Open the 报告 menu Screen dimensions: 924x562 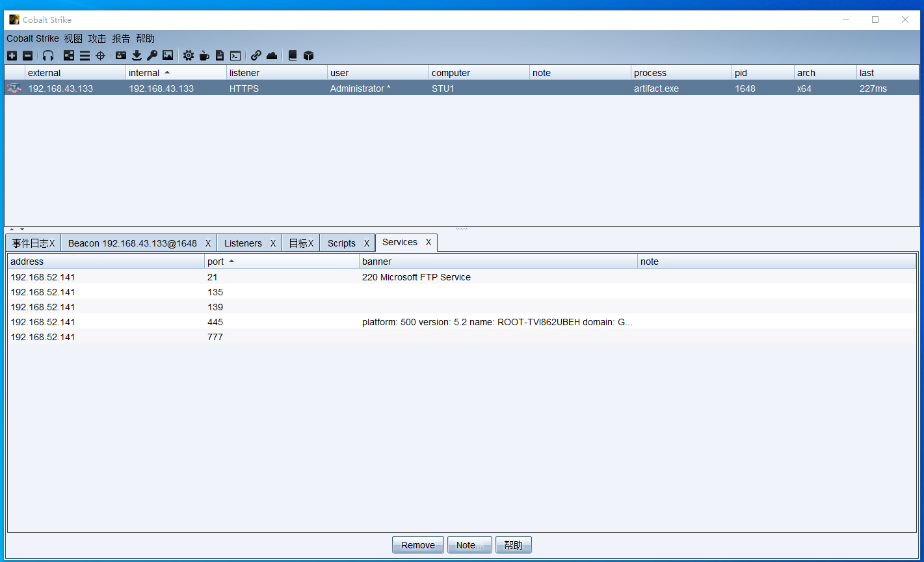point(121,39)
